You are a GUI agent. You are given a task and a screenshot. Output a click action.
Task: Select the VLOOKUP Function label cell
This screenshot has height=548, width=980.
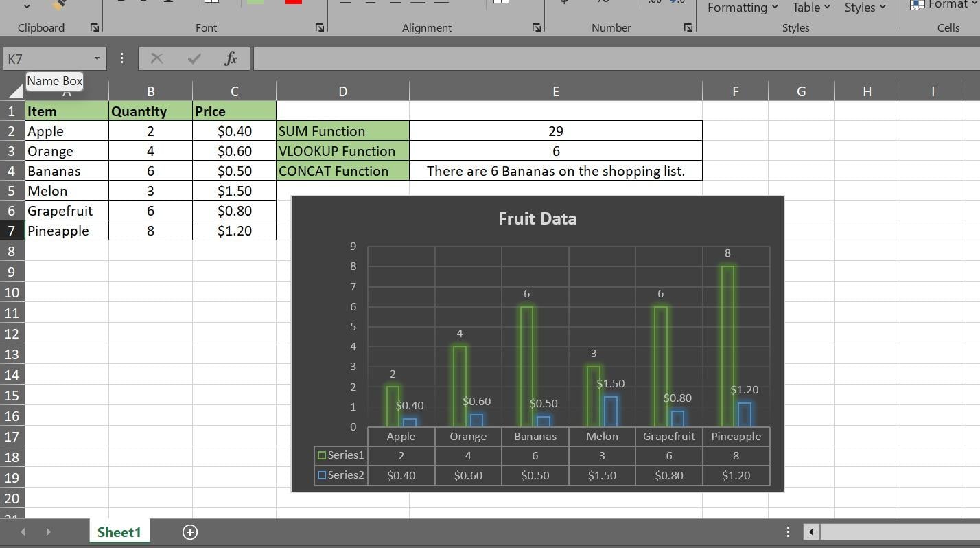pyautogui.click(x=342, y=151)
